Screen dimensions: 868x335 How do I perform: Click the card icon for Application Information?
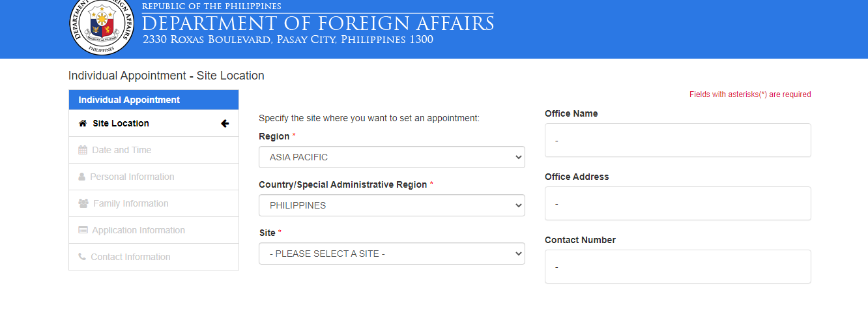[x=83, y=230]
